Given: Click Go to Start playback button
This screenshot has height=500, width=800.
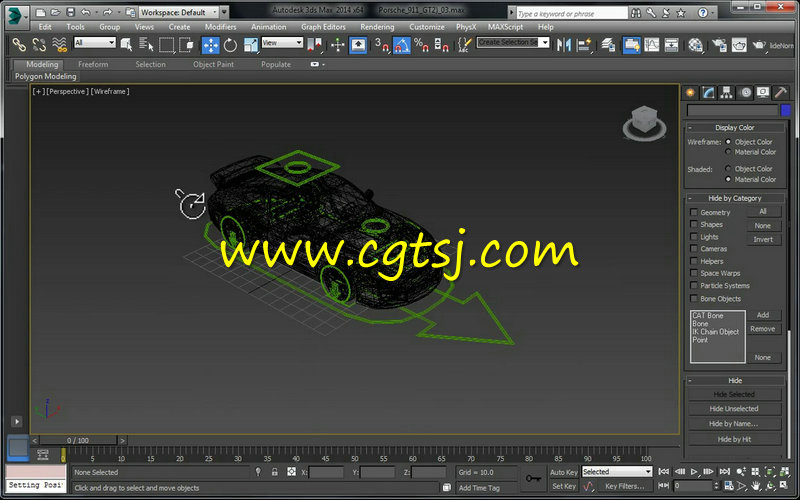Looking at the screenshot, I should click(664, 472).
